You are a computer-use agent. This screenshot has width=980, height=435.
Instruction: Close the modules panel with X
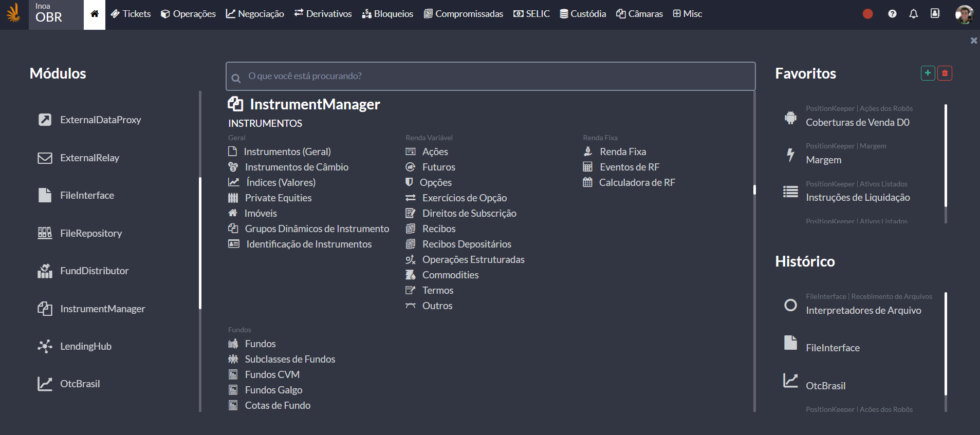click(x=973, y=41)
